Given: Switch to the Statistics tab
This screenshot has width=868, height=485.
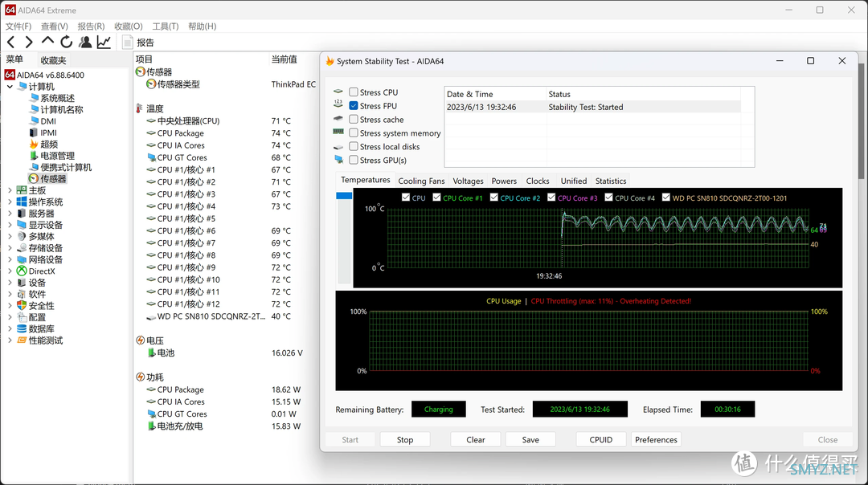Looking at the screenshot, I should 611,181.
